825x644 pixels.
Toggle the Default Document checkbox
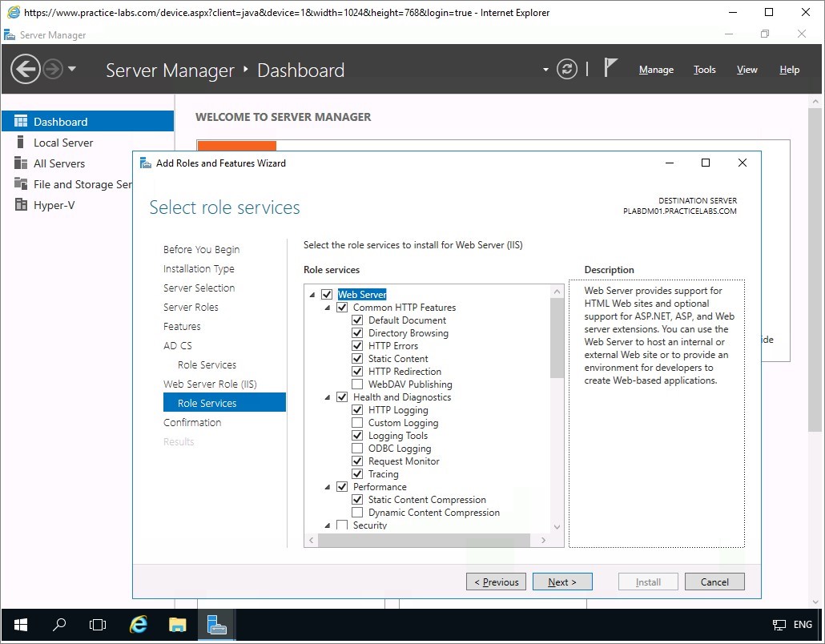coord(357,320)
